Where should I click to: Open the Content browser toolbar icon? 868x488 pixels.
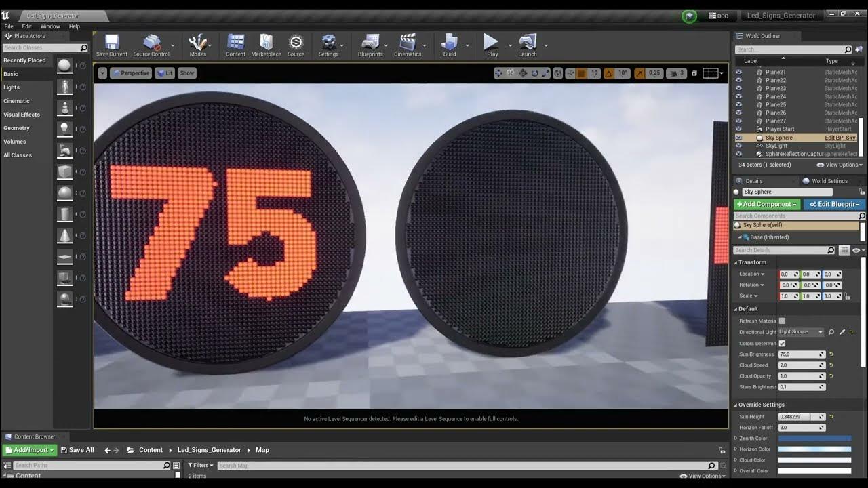click(x=235, y=45)
